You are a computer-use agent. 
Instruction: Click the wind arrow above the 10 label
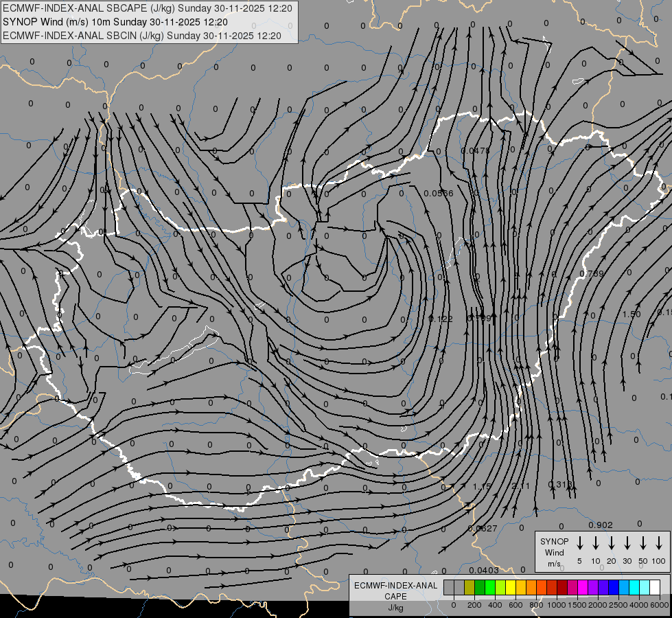pos(596,543)
